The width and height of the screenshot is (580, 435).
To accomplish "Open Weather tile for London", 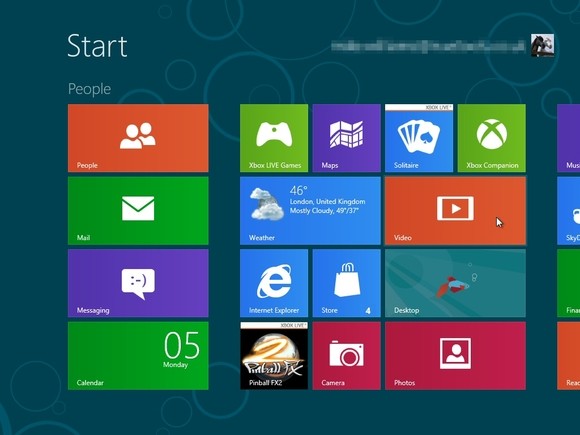I will [310, 210].
